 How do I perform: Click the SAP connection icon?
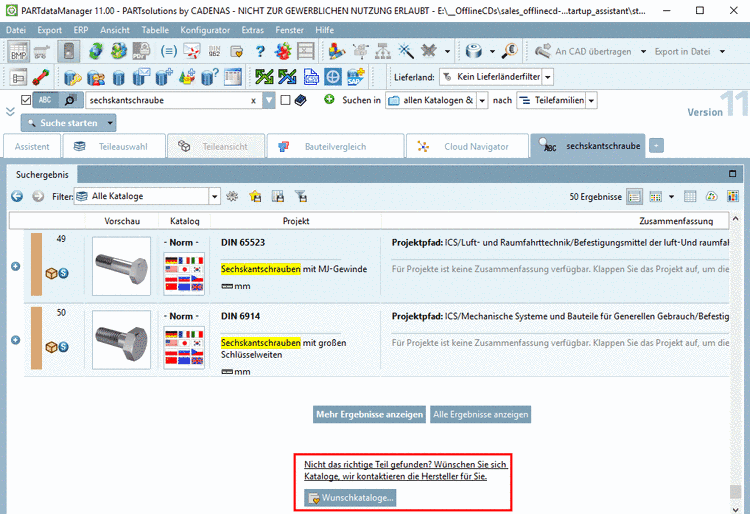tap(356, 77)
